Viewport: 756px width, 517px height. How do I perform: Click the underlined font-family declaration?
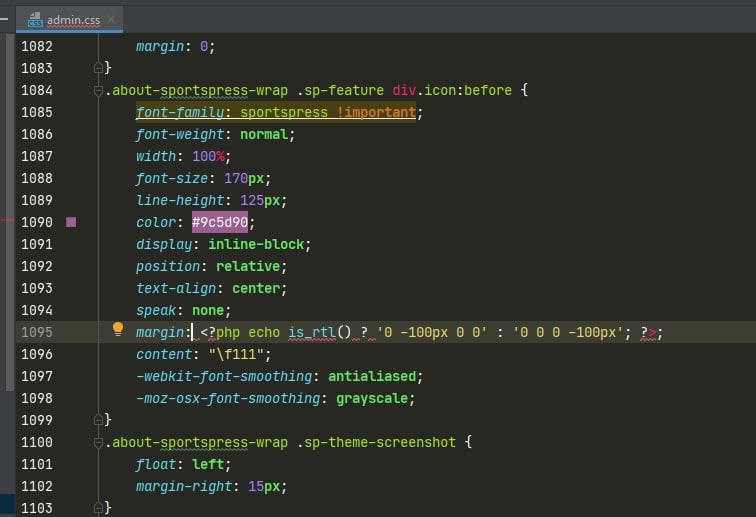[276, 112]
